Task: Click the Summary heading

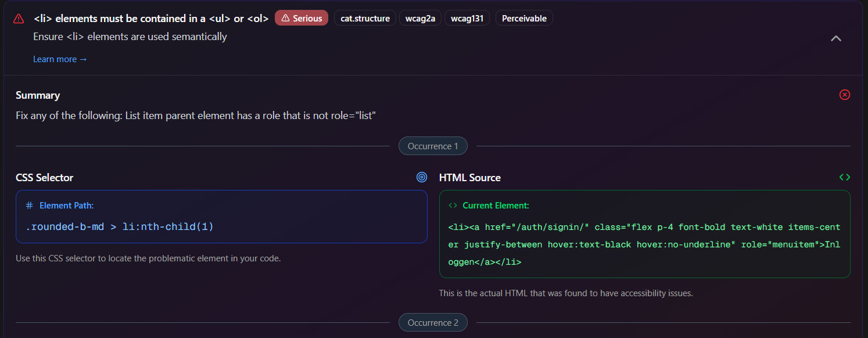Action: (38, 95)
